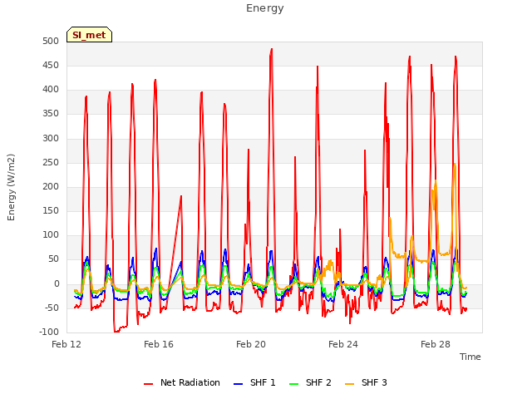This screenshot has height=399, width=532.
Task: Select the SHF 3 legend entry
Action: click(366, 382)
